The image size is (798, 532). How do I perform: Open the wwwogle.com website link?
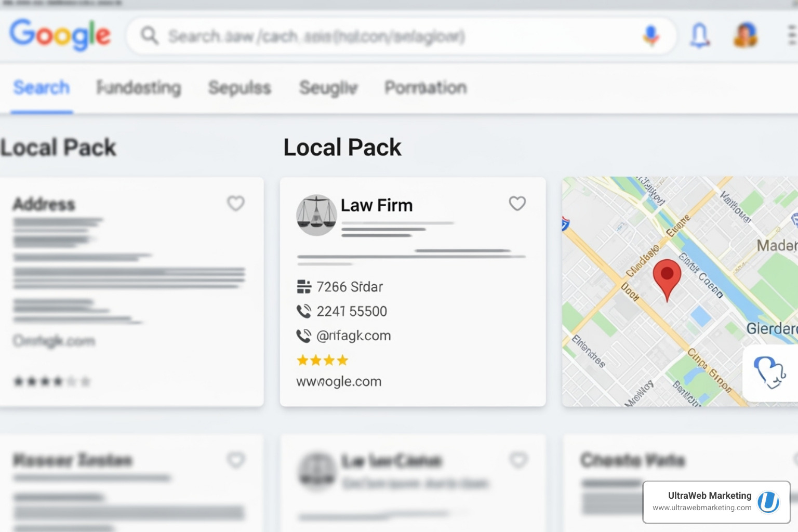[x=339, y=381]
